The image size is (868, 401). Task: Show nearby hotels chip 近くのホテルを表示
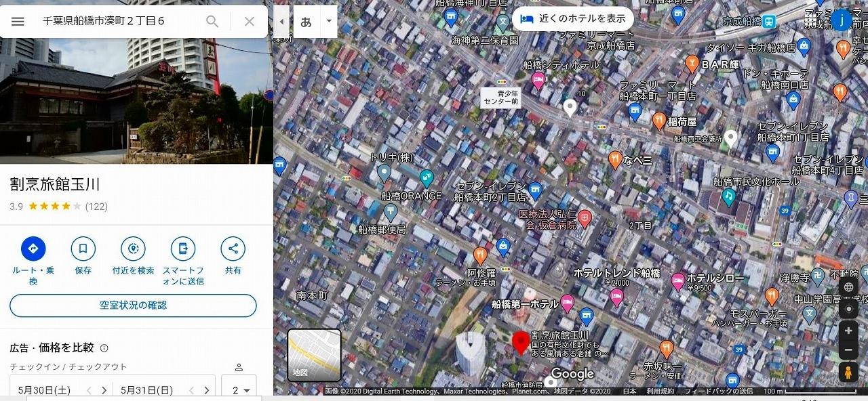click(573, 19)
